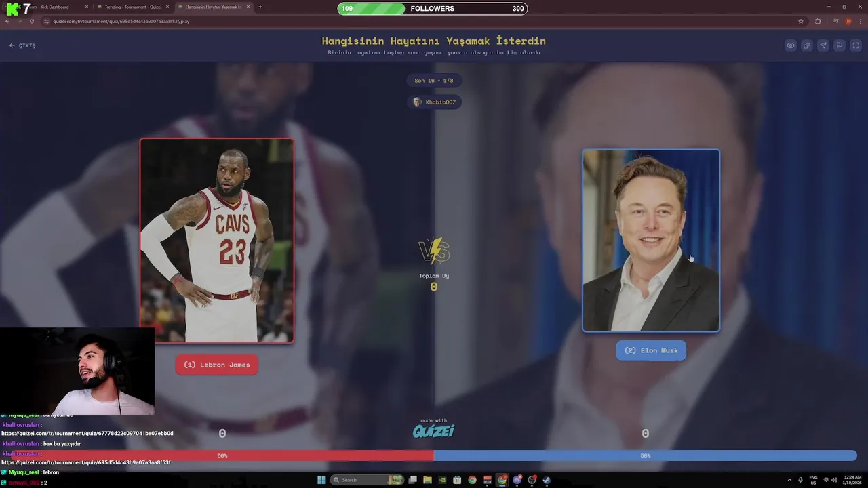The width and height of the screenshot is (868, 488).
Task: Toggle fullscreen mode icon in quiz header
Action: (856, 45)
